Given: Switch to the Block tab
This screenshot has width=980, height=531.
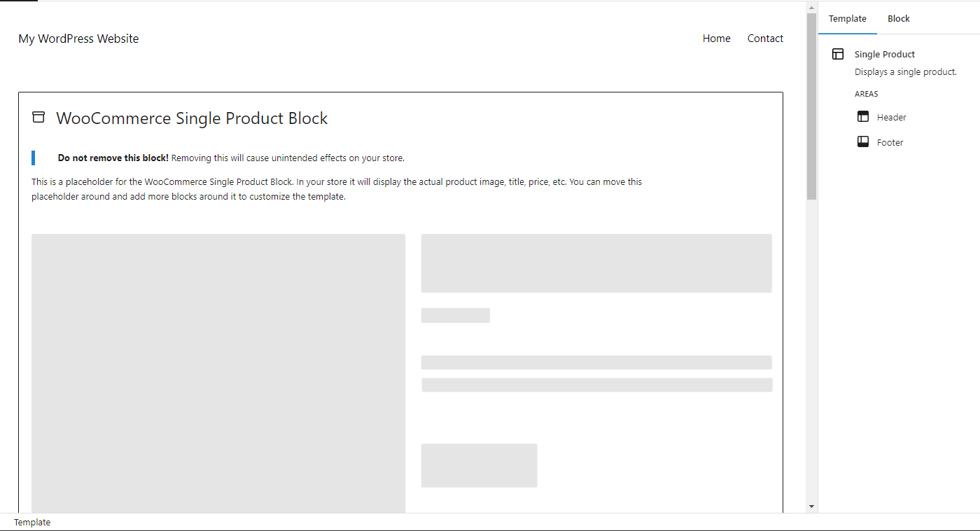Looking at the screenshot, I should pyautogui.click(x=899, y=18).
